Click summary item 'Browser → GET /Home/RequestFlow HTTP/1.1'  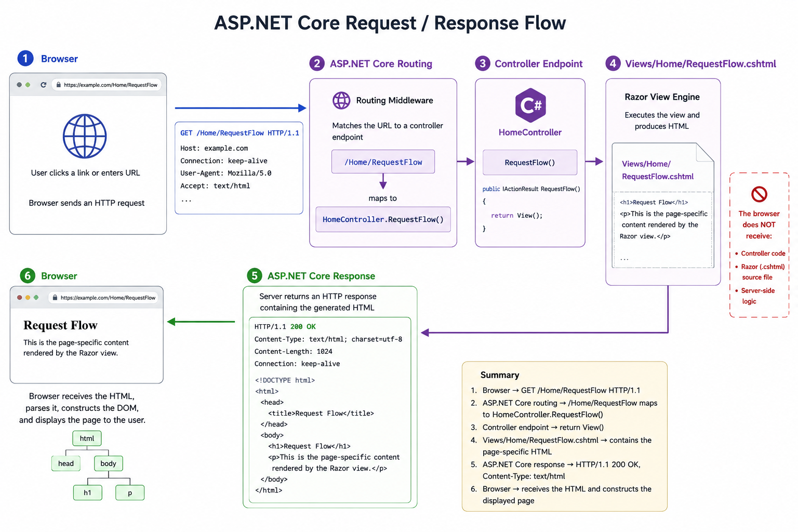[562, 390]
